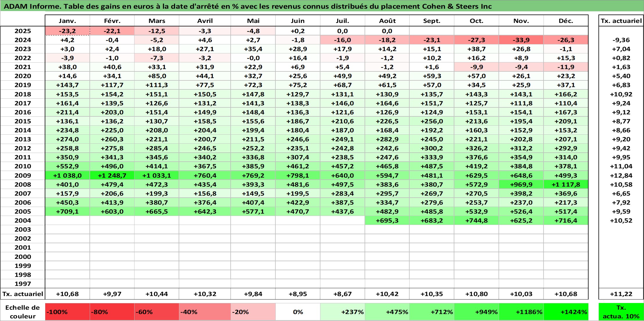
Task: Click the 'Janv.' column header
Action: [x=67, y=21]
